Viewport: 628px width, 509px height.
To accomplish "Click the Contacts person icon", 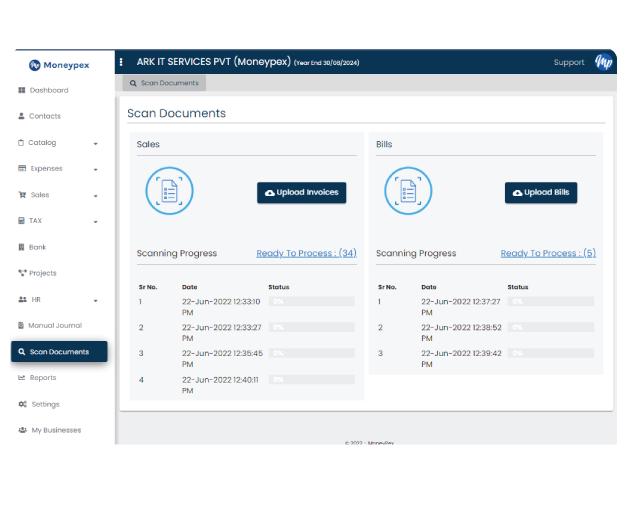I will point(22,116).
